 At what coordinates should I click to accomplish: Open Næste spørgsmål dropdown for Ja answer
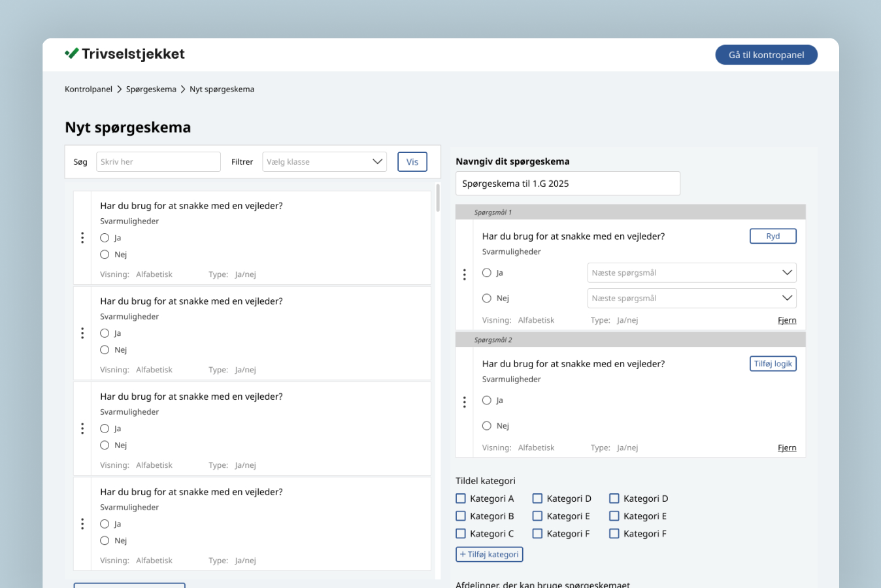coord(691,273)
